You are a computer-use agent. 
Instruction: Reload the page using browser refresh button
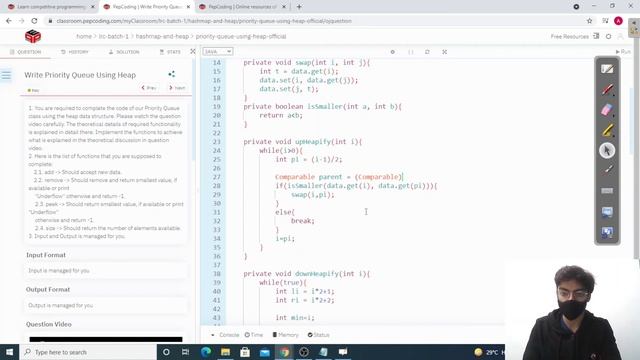pyautogui.click(x=34, y=21)
